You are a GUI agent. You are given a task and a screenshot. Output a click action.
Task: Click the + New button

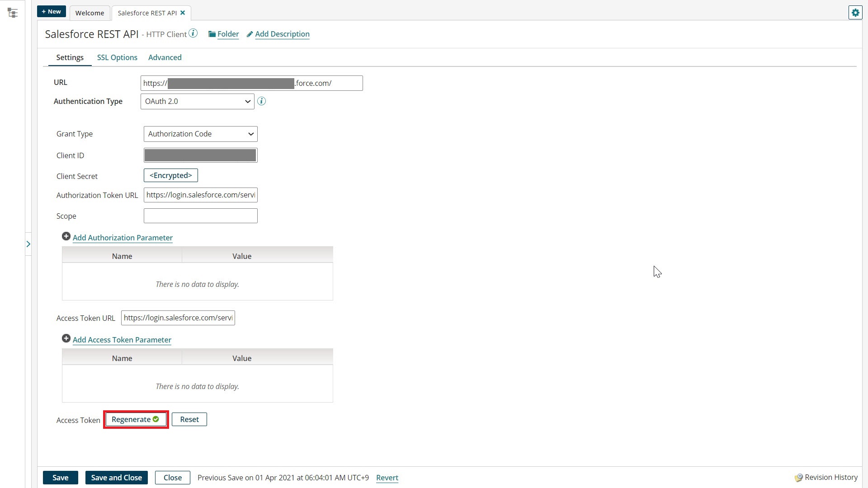(x=51, y=11)
